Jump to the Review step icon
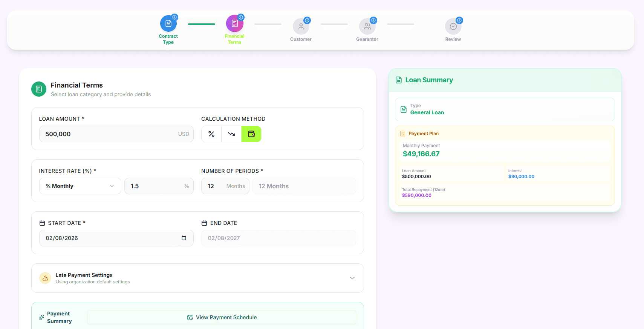Image resolution: width=644 pixels, height=329 pixels. pyautogui.click(x=453, y=26)
